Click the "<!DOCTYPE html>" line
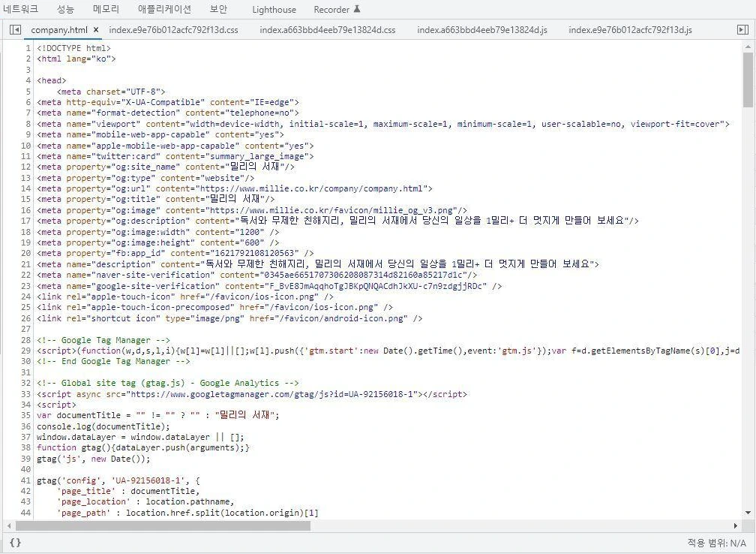 [x=73, y=48]
